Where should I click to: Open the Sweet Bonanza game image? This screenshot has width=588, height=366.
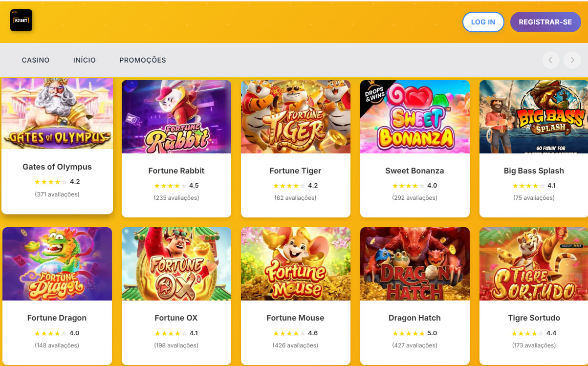(415, 117)
